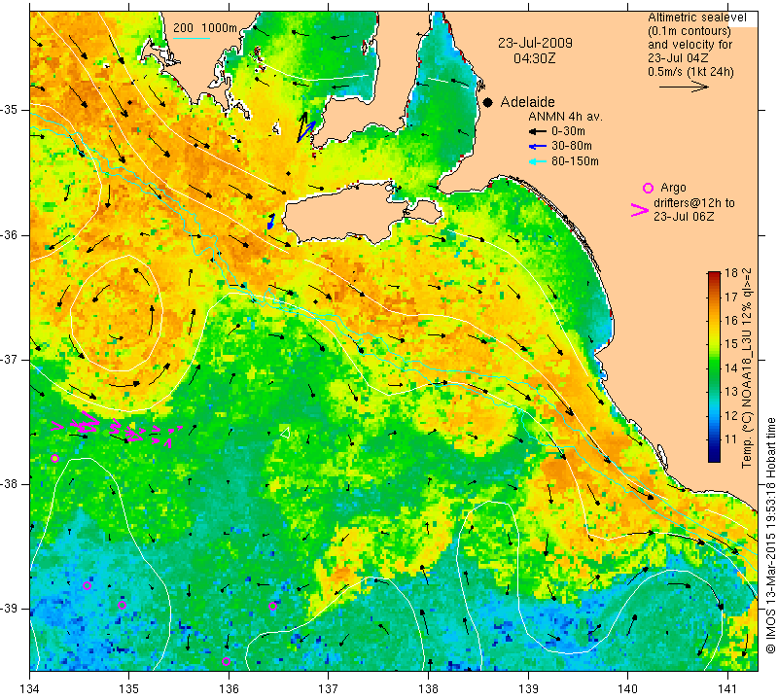The image size is (778, 700).
Task: Click the 'Altimetric sealevel' legend title
Action: [697, 17]
